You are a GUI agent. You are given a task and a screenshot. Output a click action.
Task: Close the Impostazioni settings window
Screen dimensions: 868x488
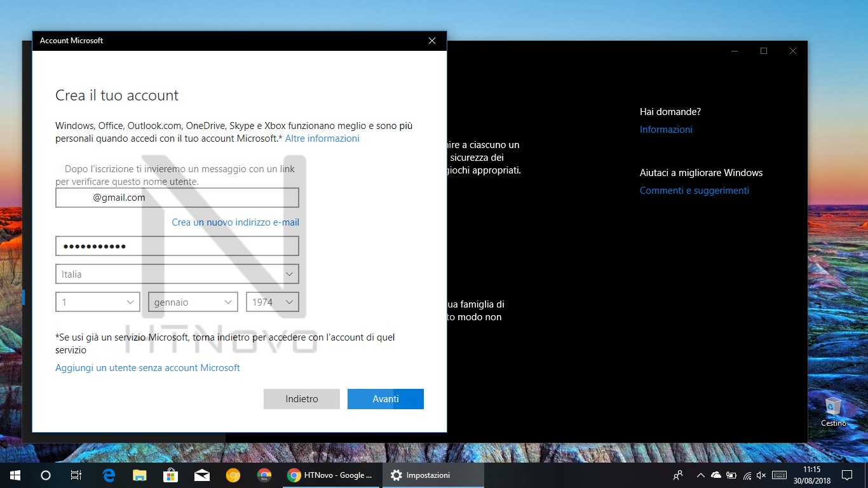pos(792,51)
